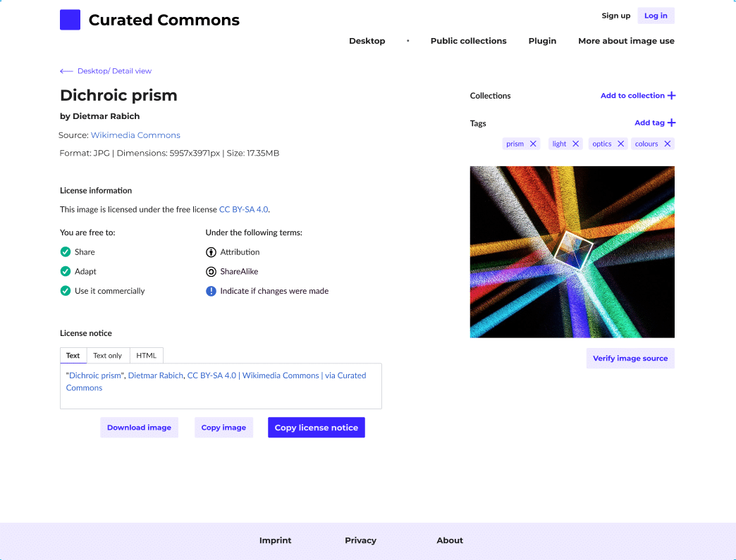The height and width of the screenshot is (560, 736).
Task: Remove the optics tag with its X
Action: [620, 144]
